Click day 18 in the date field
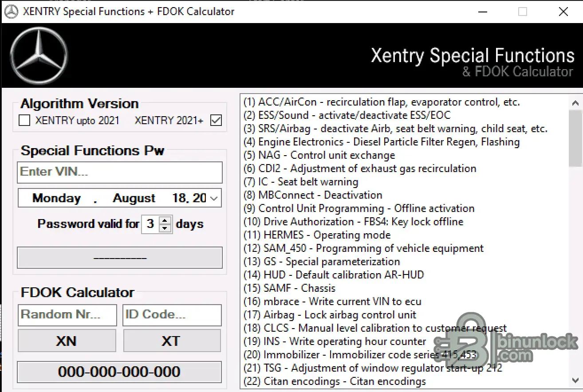The image size is (583, 392). click(179, 198)
